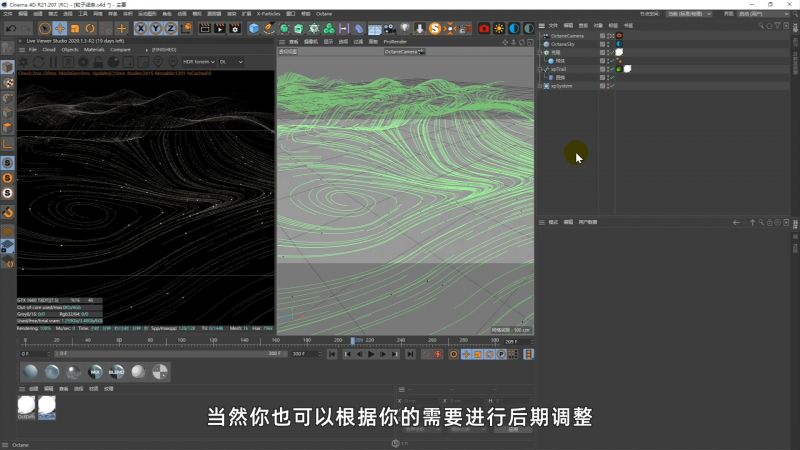Screen dimensions: 800x450
Task: Open the DL kernel dropdown
Action: (x=231, y=62)
